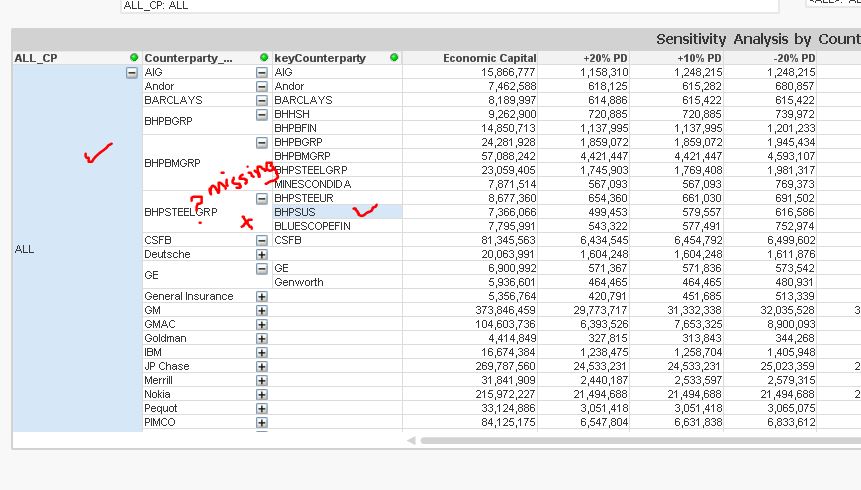Select the Deutsche counterparty label
The height and width of the screenshot is (490, 861).
pyautogui.click(x=167, y=254)
